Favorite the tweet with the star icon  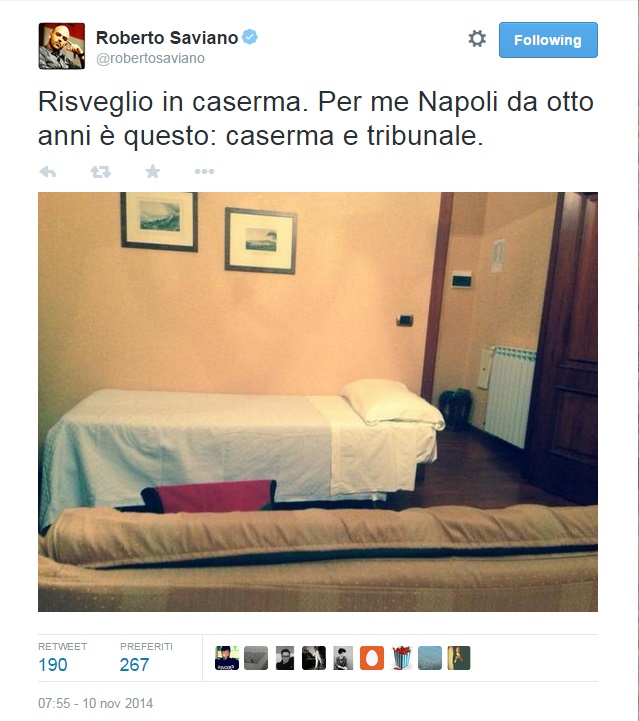153,172
